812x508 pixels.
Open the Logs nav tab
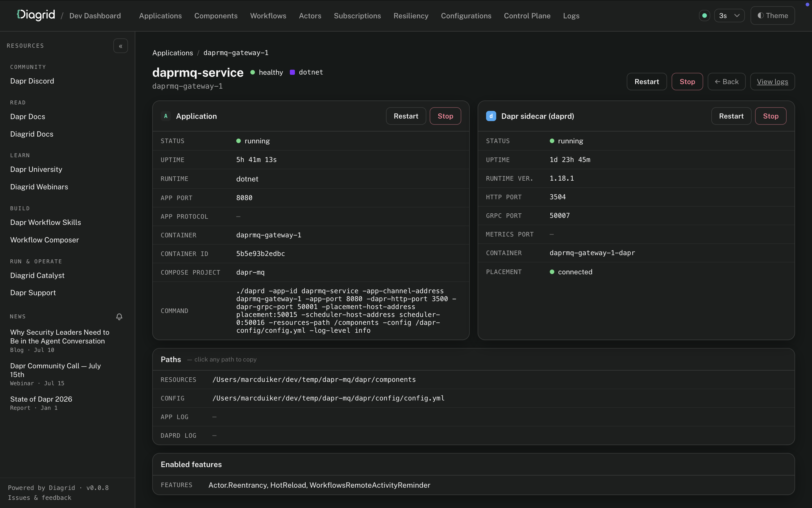(x=571, y=16)
